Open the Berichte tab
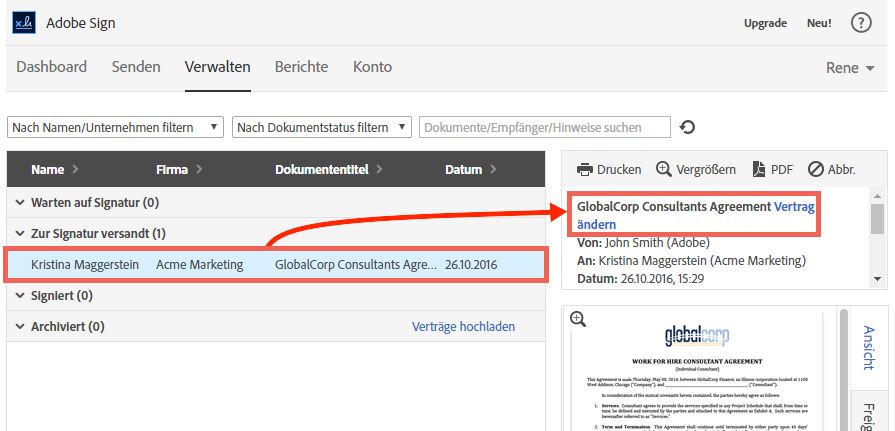The height and width of the screenshot is (431, 895). pyautogui.click(x=301, y=67)
